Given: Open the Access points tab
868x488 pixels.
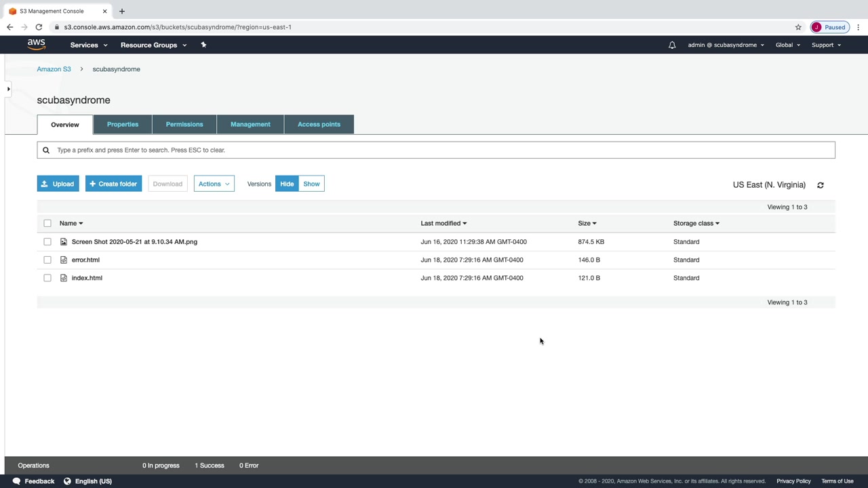Looking at the screenshot, I should point(319,124).
